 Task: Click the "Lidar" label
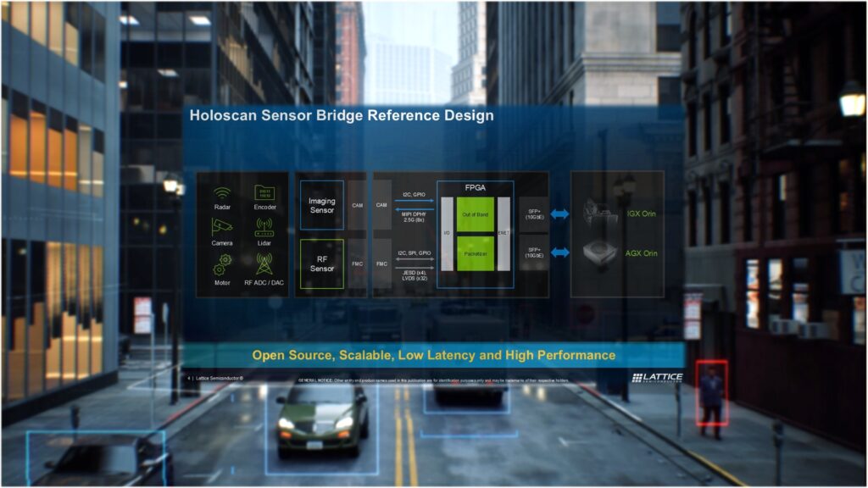[x=264, y=243]
